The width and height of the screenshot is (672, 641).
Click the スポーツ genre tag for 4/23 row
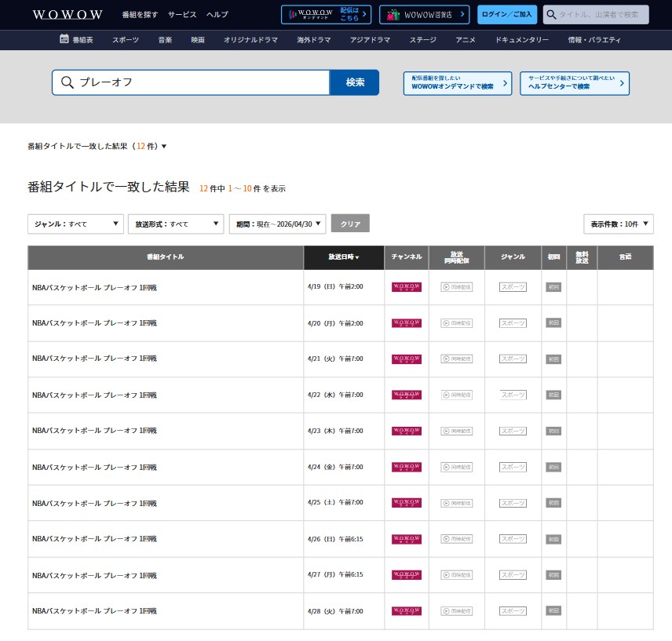coord(514,431)
